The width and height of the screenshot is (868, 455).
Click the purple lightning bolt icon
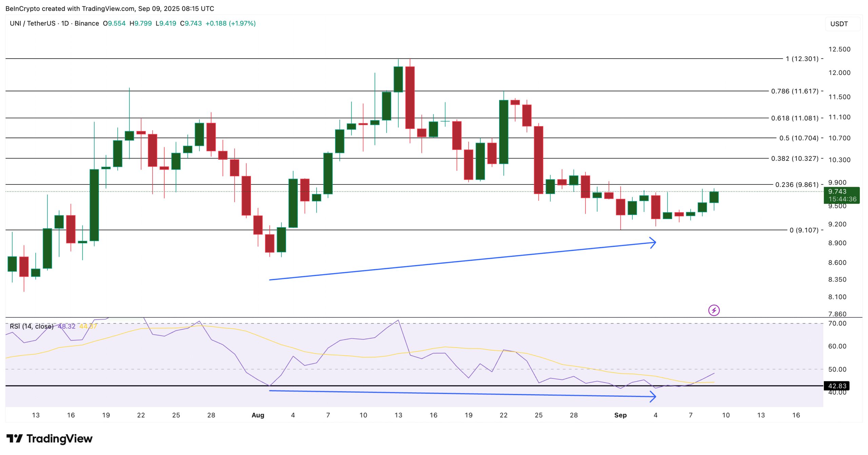[714, 310]
